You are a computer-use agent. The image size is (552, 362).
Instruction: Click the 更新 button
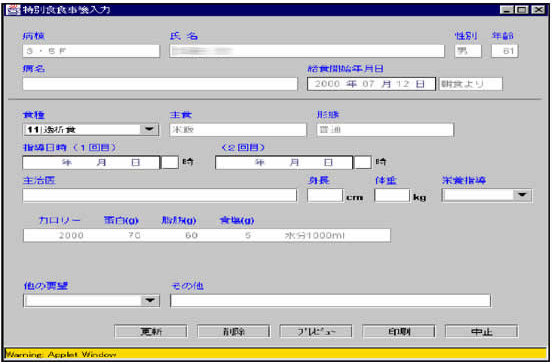151,331
